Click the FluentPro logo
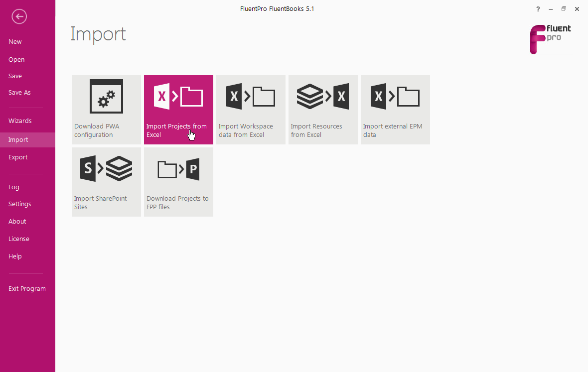This screenshot has width=588, height=372. click(x=550, y=39)
